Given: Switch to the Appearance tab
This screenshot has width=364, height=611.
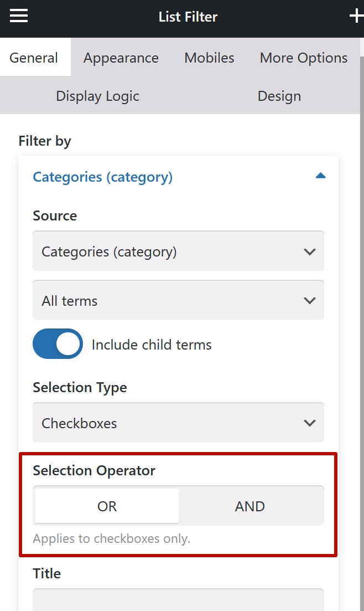Looking at the screenshot, I should coord(121,58).
